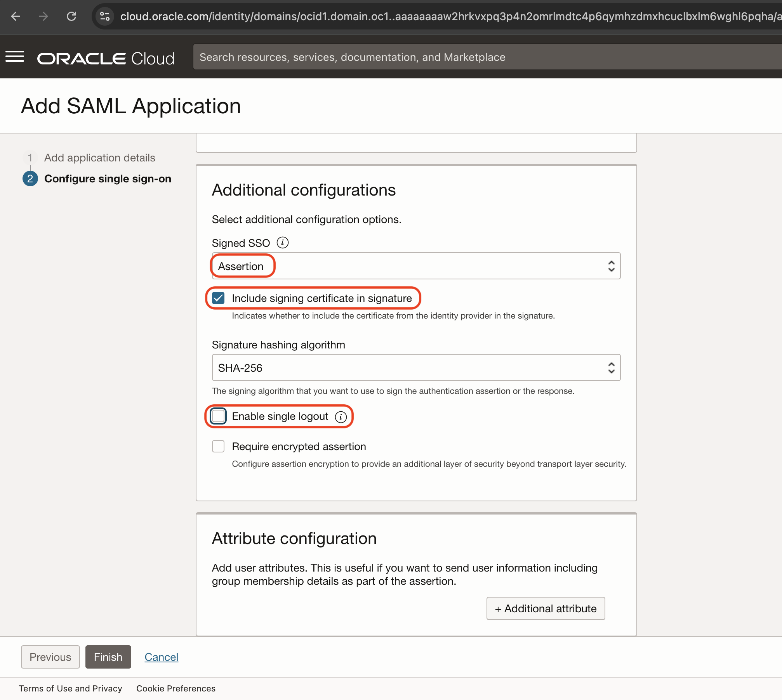
Task: Click the Oracle Cloud logo
Action: [x=106, y=58]
